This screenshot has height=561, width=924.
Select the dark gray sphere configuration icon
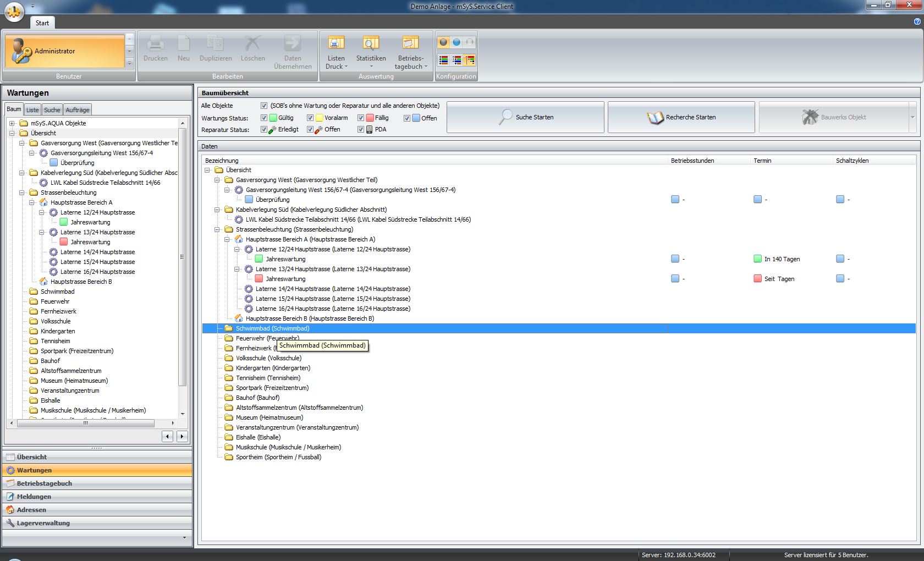(x=443, y=42)
